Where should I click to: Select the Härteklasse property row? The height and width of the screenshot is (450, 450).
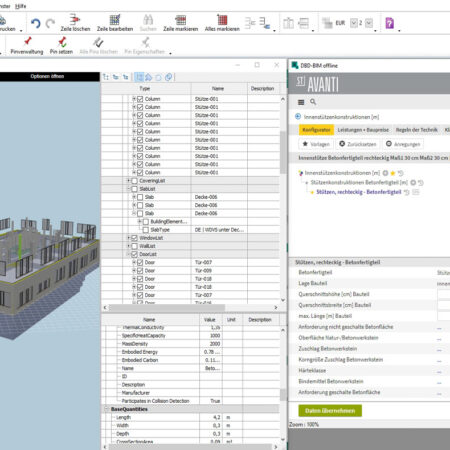[x=369, y=370]
